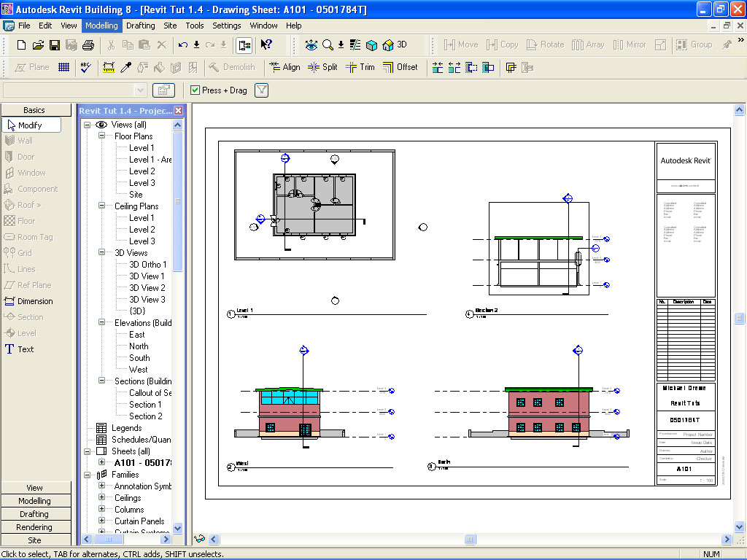Select Legends in project browser
The image size is (747, 560).
tap(126, 428)
